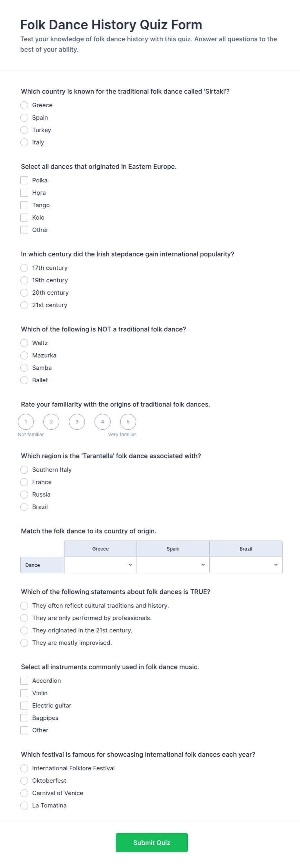Viewport: 300px width, 868px height.
Task: Expand the Spain dance dropdown
Action: click(173, 565)
